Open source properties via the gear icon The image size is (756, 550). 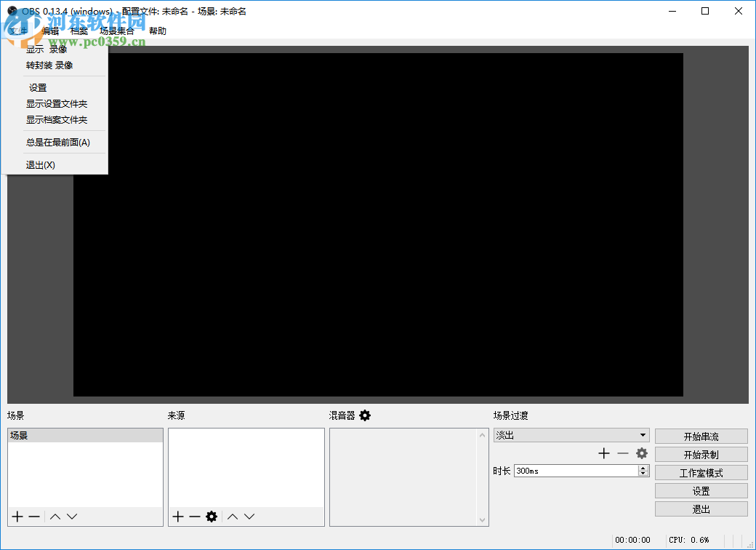212,516
